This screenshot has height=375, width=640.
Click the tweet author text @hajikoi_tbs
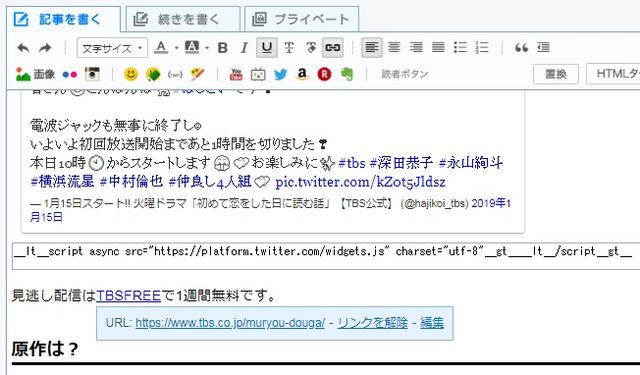pyautogui.click(x=434, y=203)
